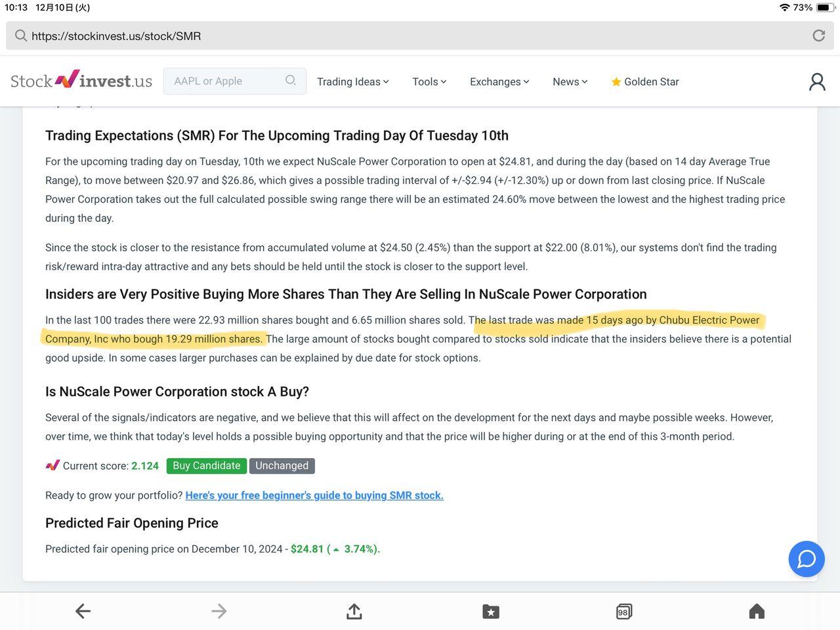Open the News menu
The height and width of the screenshot is (630, 840).
(x=570, y=81)
